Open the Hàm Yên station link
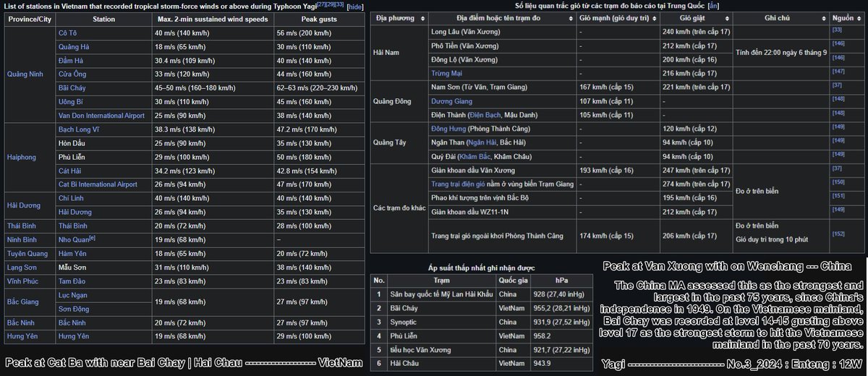The height and width of the screenshot is (376, 868). [72, 253]
